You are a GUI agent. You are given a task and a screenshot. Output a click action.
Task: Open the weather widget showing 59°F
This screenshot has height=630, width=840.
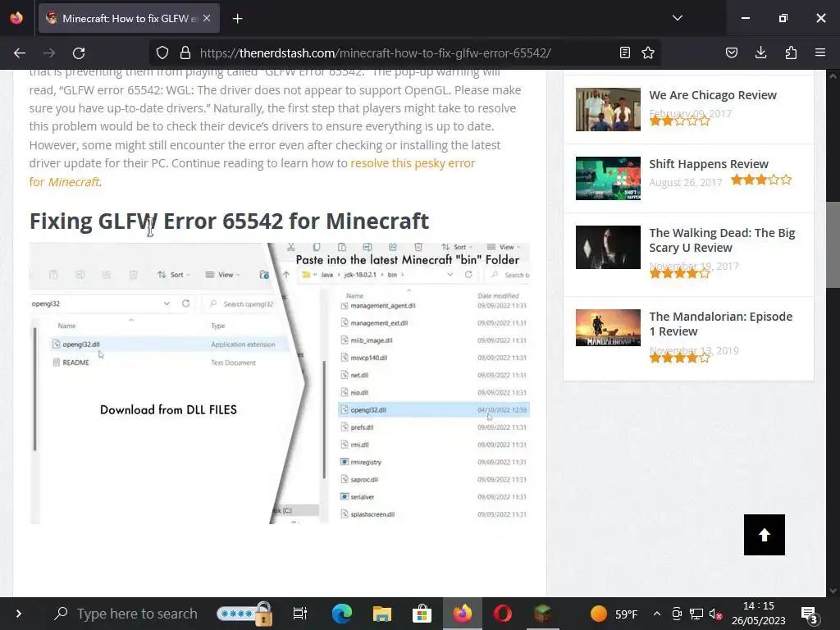tap(614, 614)
